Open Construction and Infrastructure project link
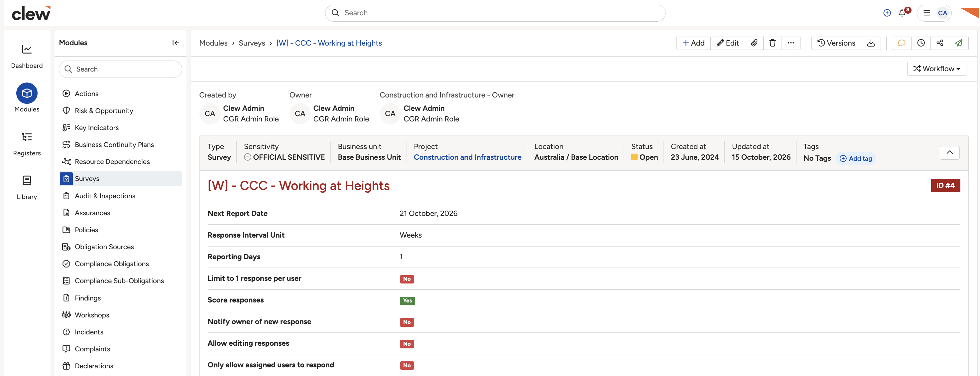The image size is (980, 376). (467, 157)
